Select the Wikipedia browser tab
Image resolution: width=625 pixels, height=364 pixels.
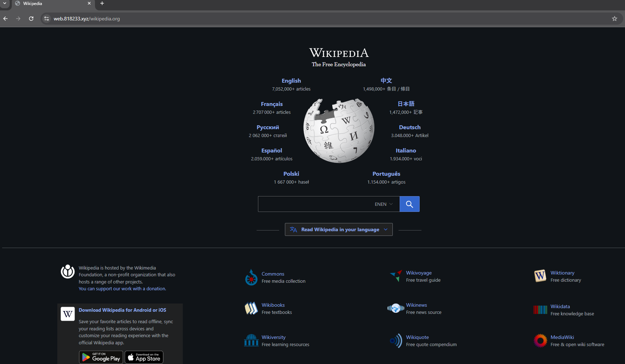pos(53,4)
